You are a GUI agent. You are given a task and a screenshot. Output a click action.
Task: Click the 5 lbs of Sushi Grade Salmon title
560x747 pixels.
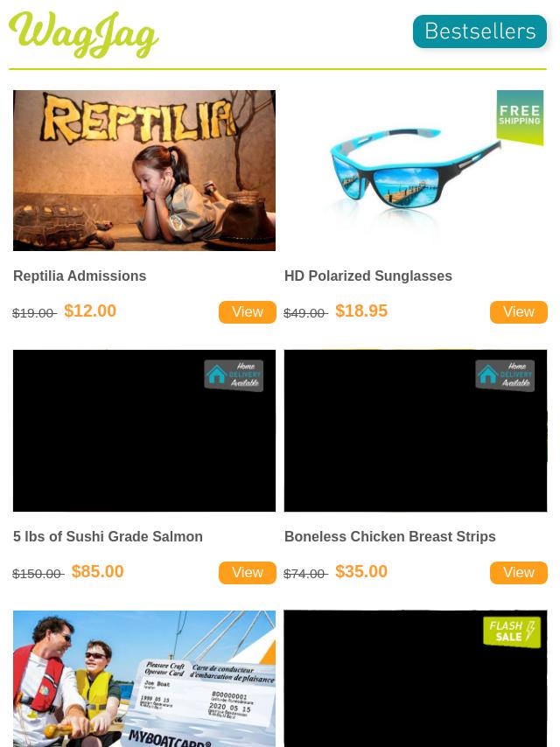coord(108,536)
